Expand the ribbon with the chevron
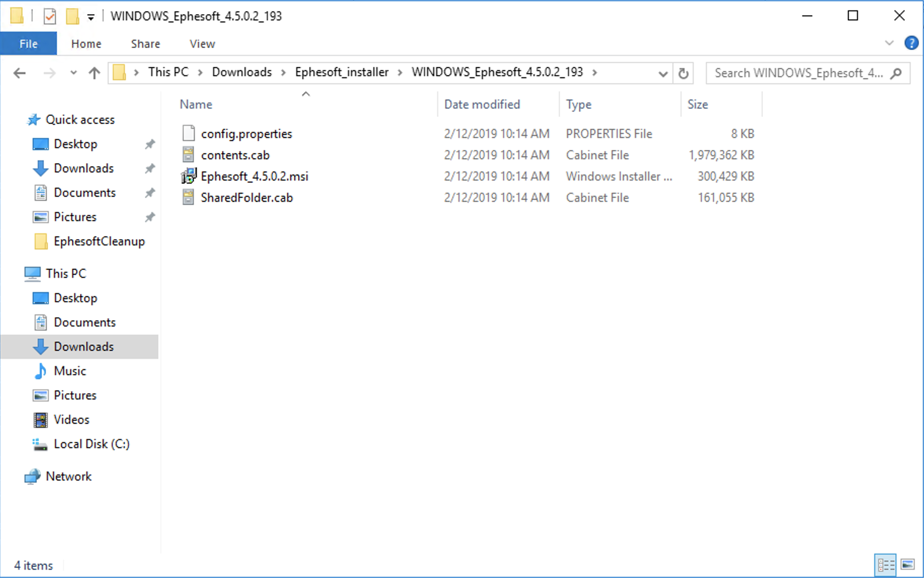Viewport: 924px width, 578px height. point(889,43)
